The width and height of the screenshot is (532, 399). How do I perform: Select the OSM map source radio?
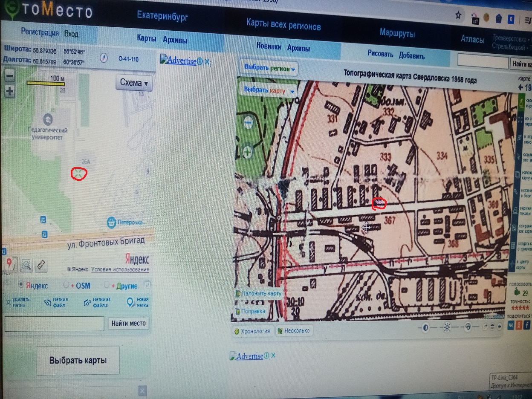pos(66,285)
